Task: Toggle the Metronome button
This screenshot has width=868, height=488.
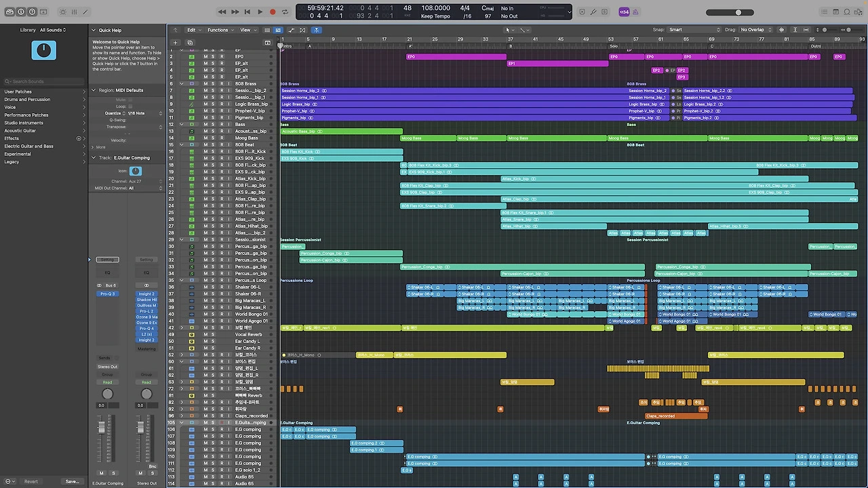Action: click(x=636, y=12)
